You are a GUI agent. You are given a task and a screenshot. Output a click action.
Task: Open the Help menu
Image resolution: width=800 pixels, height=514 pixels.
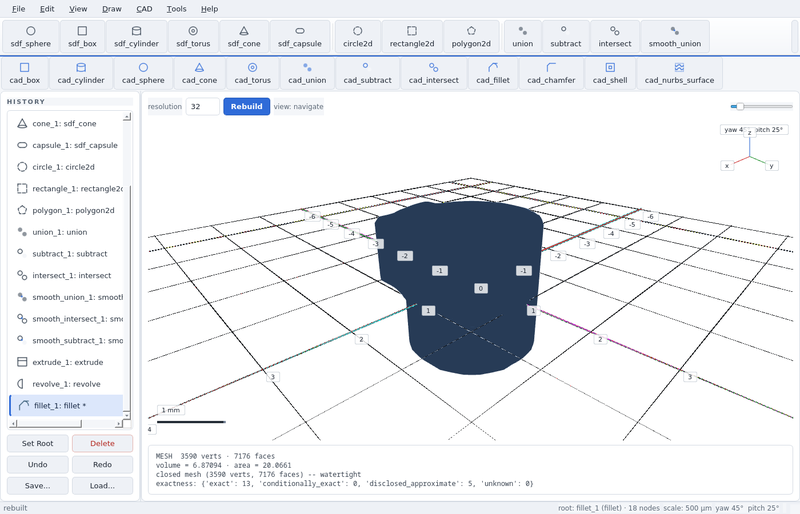[209, 9]
